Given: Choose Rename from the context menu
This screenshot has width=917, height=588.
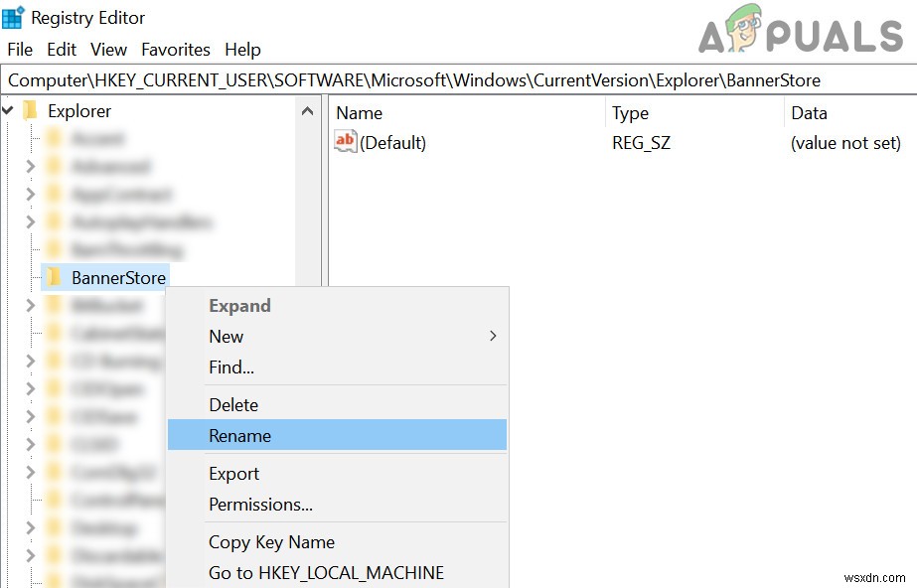Looking at the screenshot, I should 241,435.
